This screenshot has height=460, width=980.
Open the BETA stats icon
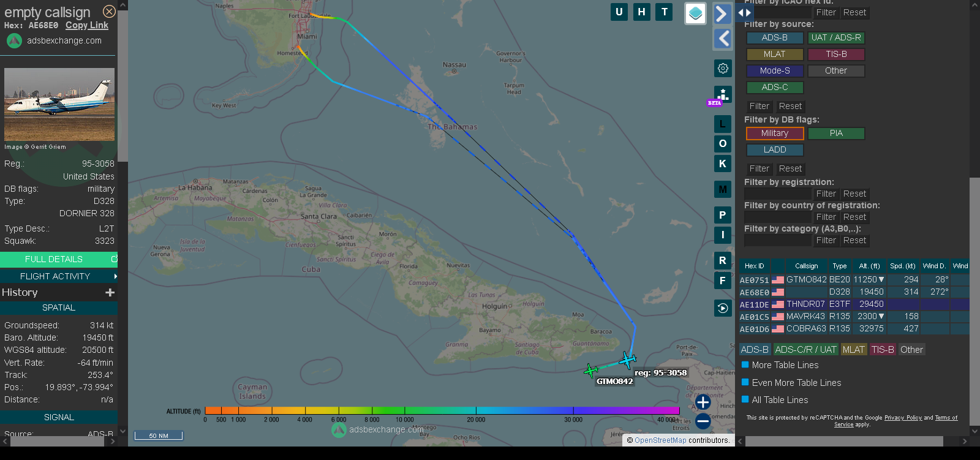722,95
